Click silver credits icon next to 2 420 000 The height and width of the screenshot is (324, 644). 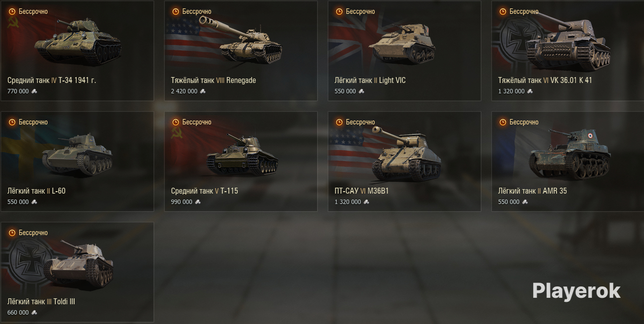(203, 91)
